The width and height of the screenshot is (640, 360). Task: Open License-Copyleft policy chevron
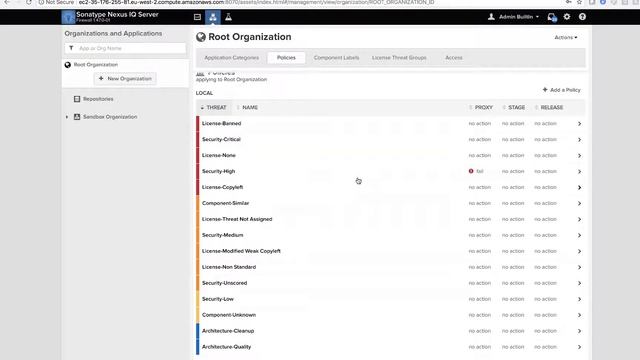click(x=579, y=187)
